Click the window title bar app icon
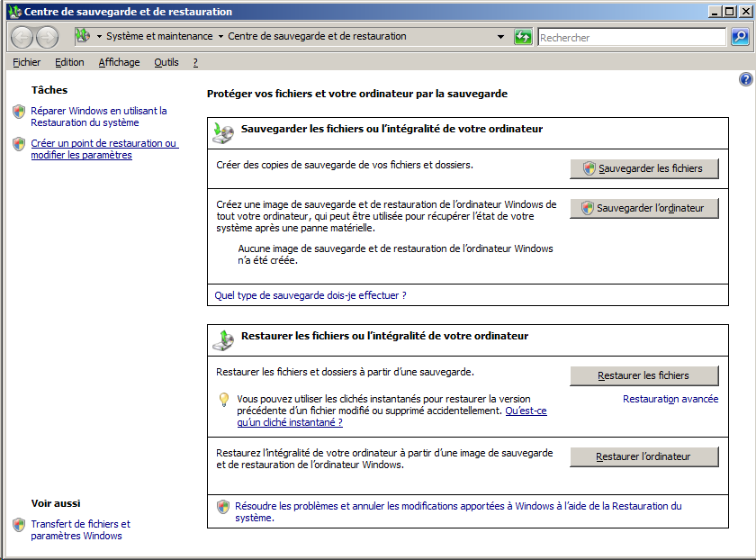Screen dimensions: 756x560 point(15,11)
